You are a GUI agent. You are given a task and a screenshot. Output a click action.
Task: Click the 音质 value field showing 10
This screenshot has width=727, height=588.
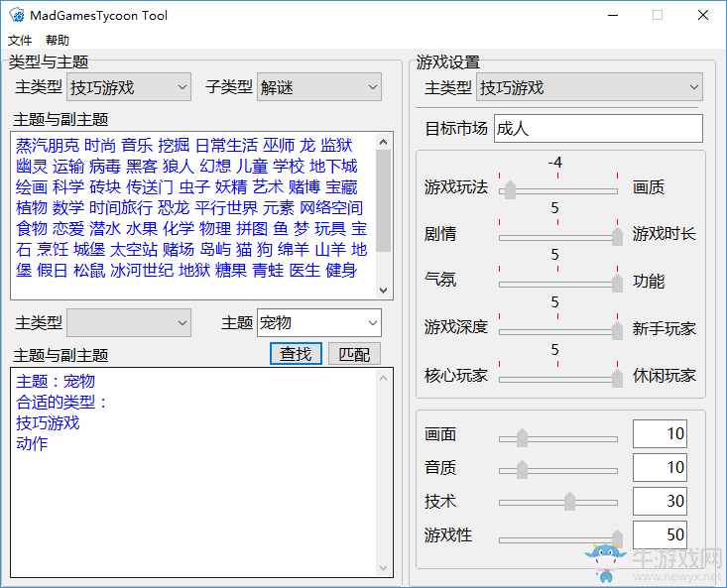660,467
